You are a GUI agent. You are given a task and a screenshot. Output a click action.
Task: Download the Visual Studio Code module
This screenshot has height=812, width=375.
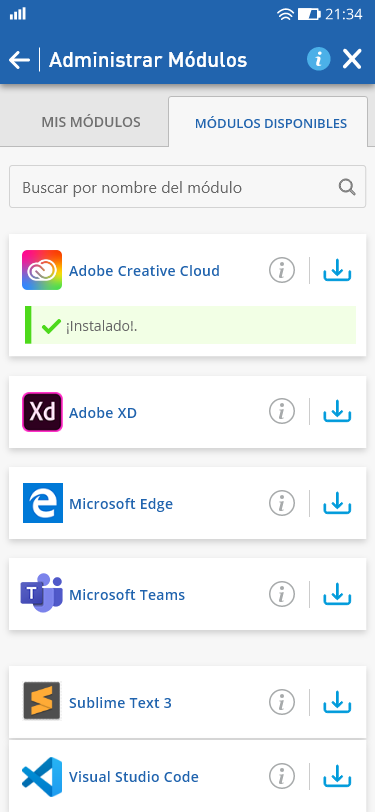[x=337, y=777]
